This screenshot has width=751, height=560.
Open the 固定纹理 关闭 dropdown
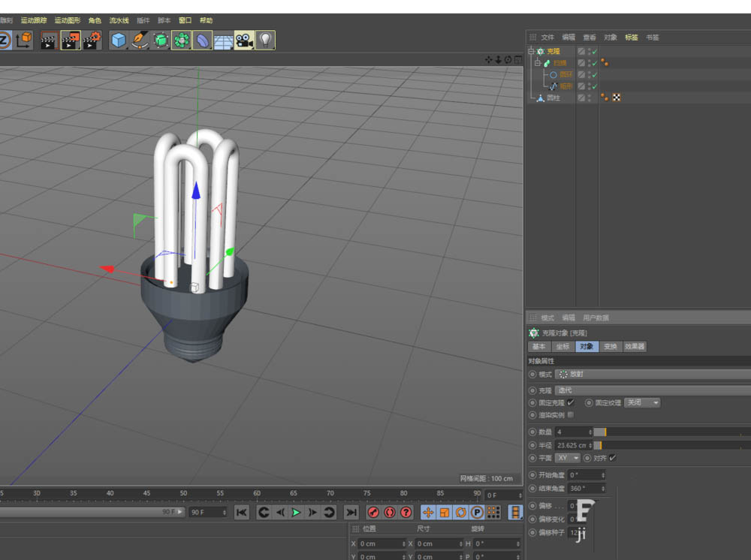click(x=643, y=402)
